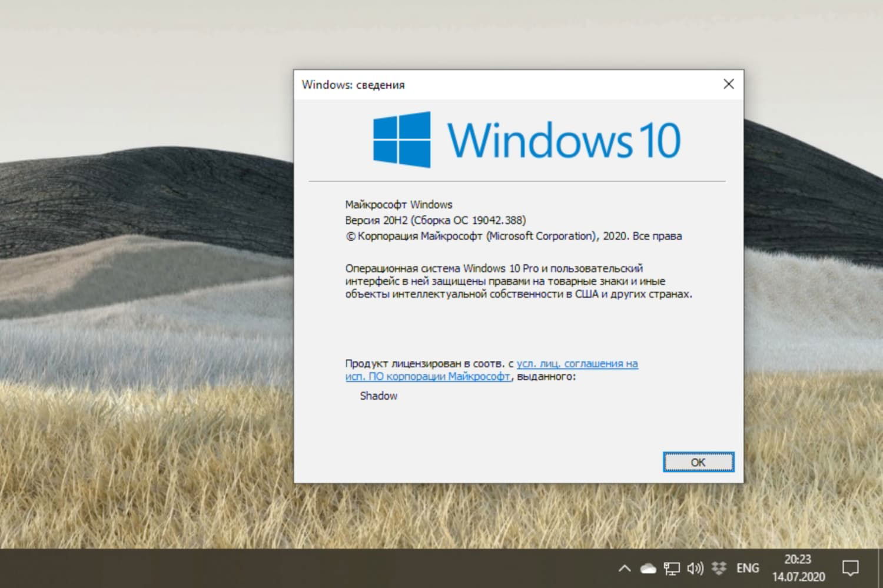Mute sound by clicking the speaker icon
The width and height of the screenshot is (883, 588).
point(695,568)
